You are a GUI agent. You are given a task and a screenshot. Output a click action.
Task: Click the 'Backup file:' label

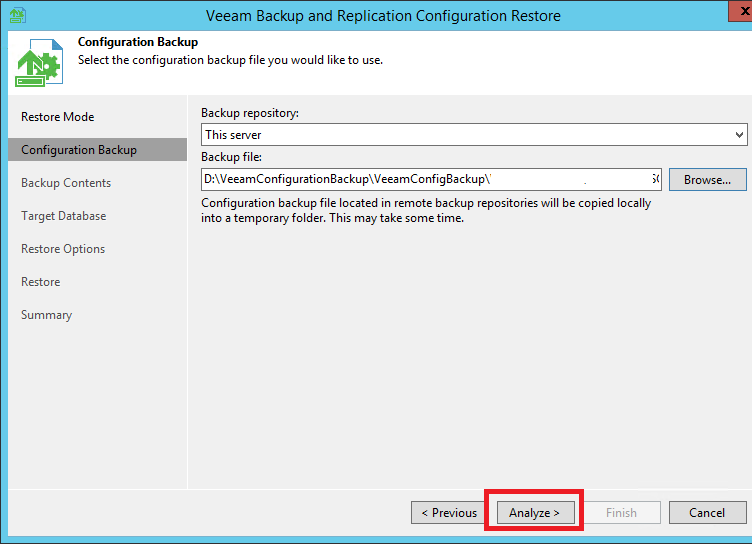(x=231, y=157)
